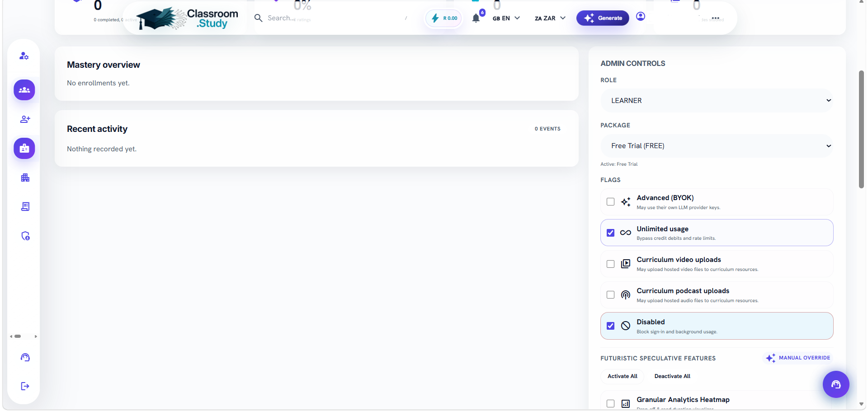Click the logout icon in sidebar
868x411 pixels.
tap(25, 386)
